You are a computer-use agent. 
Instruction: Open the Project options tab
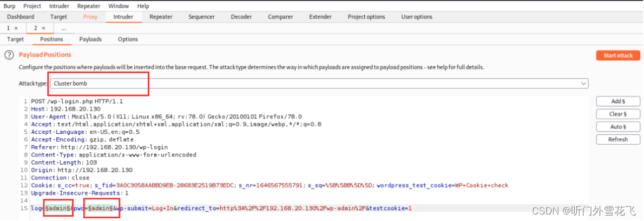(x=366, y=17)
